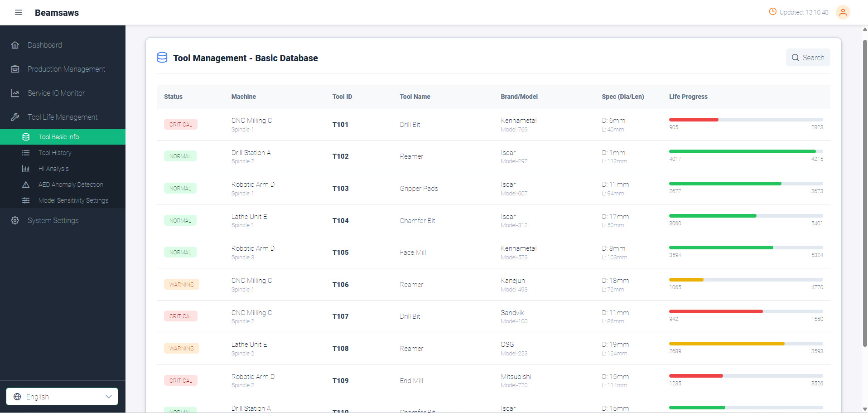Open the English language dropdown
Viewport: 868px width, 413px height.
(x=62, y=397)
